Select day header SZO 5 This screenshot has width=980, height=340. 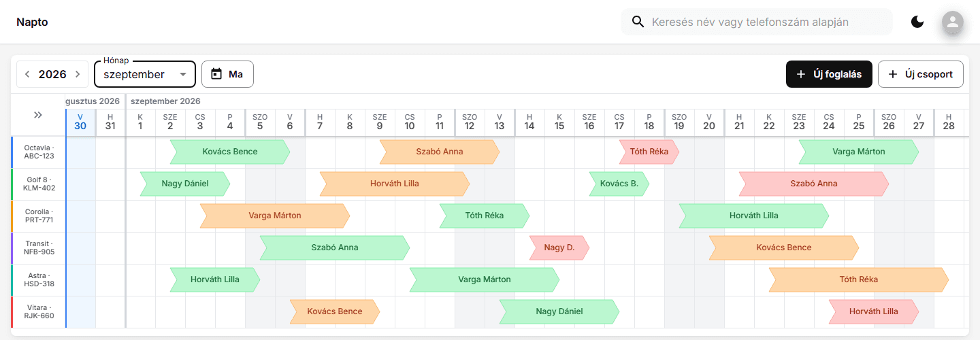coord(260,122)
